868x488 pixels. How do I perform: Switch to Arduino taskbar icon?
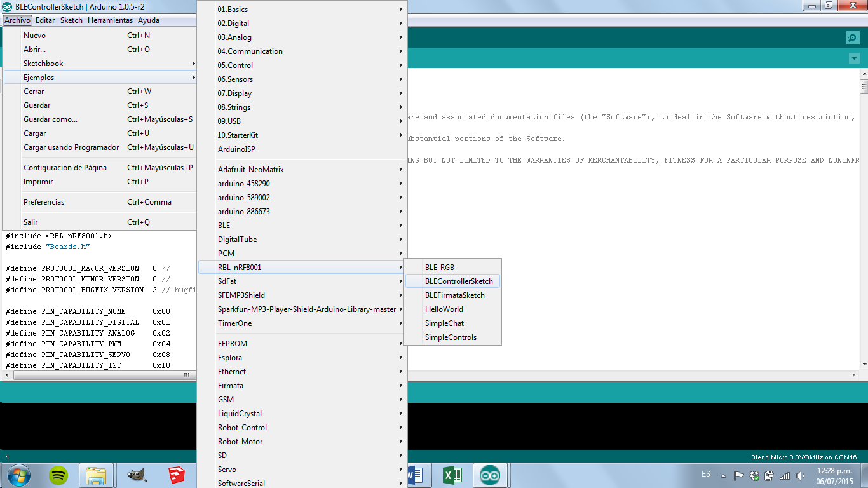489,475
